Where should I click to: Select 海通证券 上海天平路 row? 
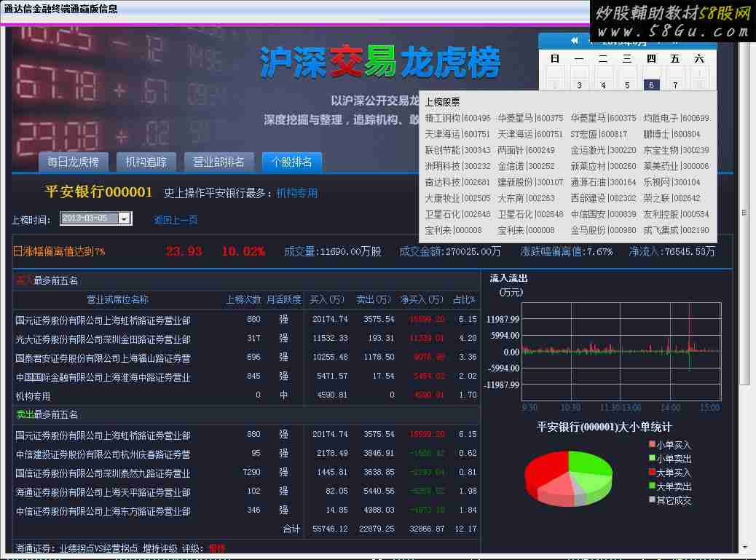click(246, 492)
